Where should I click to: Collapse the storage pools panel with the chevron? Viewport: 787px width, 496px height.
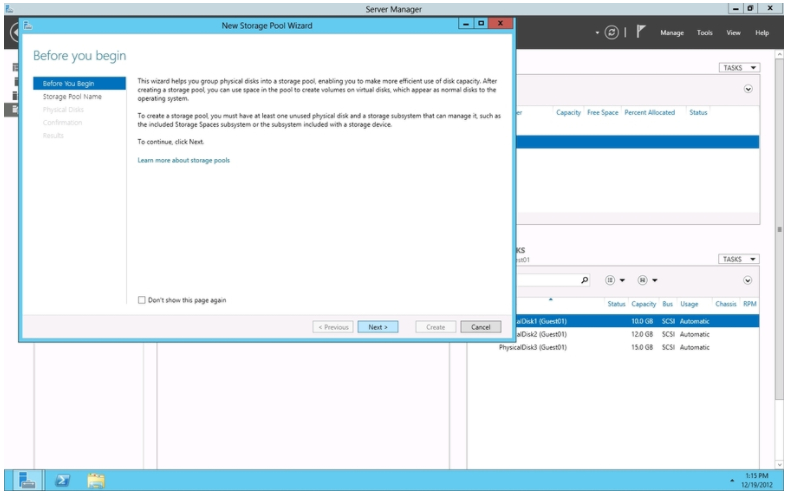tap(748, 89)
